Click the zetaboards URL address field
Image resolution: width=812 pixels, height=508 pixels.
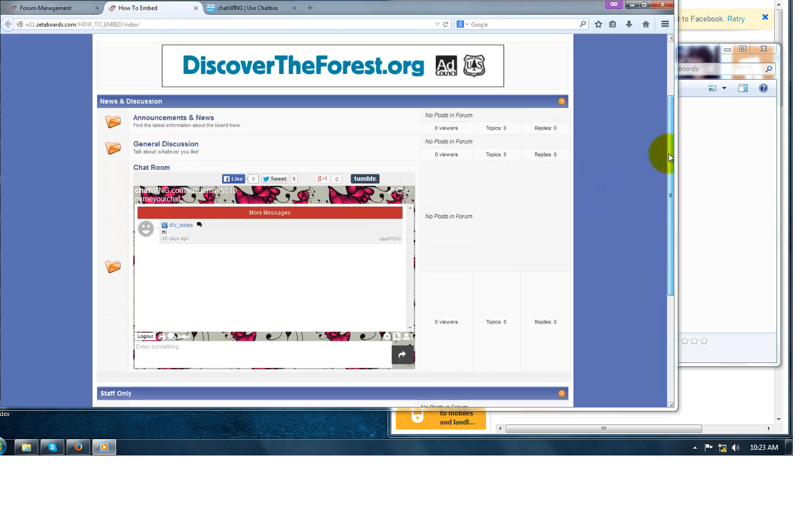tap(226, 24)
